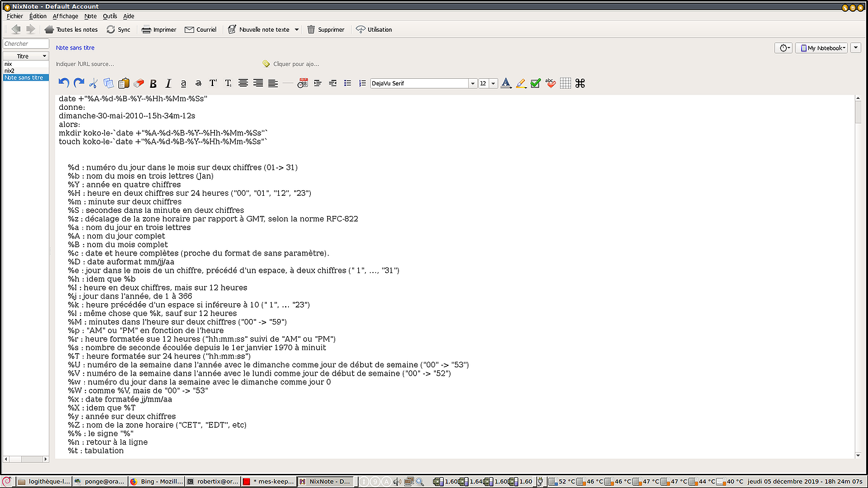Switch to the mes-keep taskbar window
The height and width of the screenshot is (488, 868).
tap(269, 481)
